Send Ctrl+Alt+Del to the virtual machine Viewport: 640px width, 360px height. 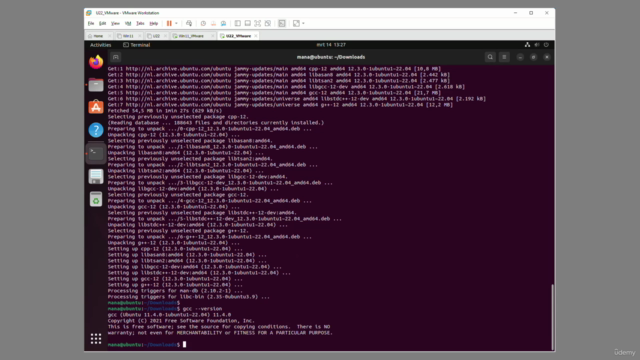point(189,23)
